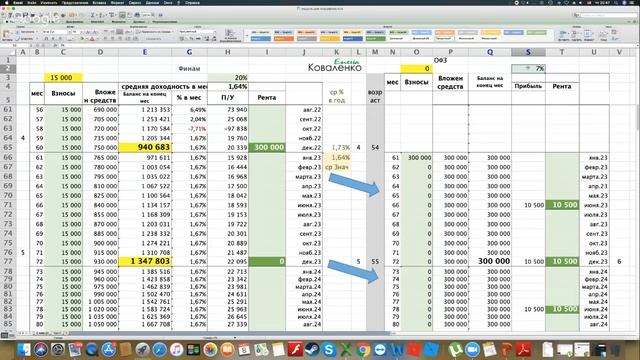640x360 pixels.
Task: Open Conditional Formatting in the ribbon
Action: point(230,34)
